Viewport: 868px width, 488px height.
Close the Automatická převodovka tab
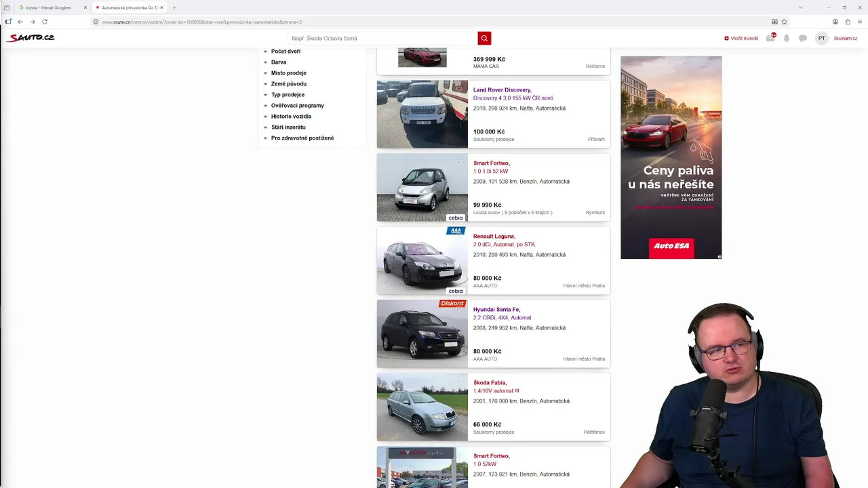click(x=161, y=7)
